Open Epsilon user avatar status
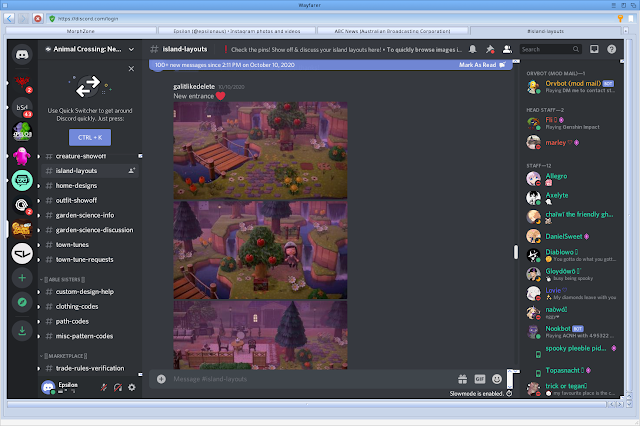640x426 pixels. (x=48, y=387)
